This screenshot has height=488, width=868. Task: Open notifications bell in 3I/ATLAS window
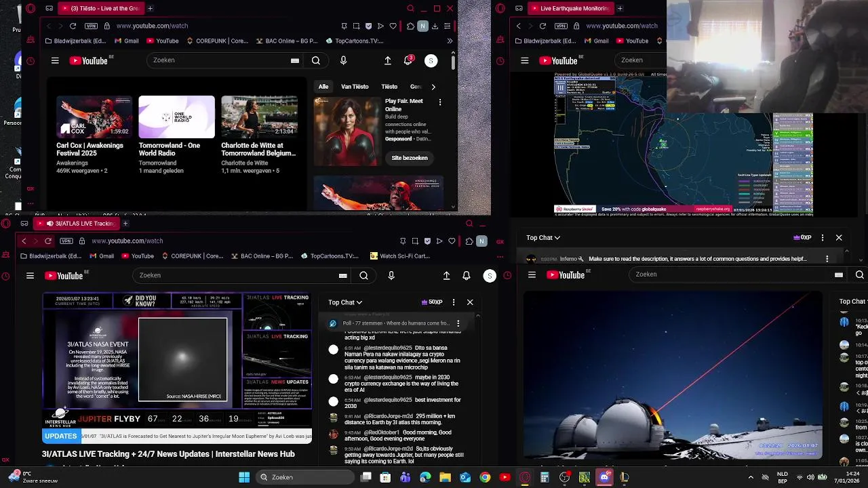467,275
